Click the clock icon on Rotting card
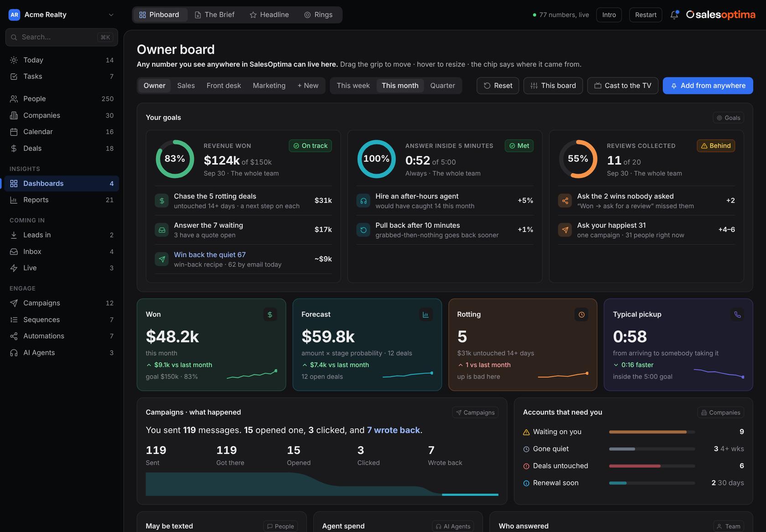Image resolution: width=766 pixels, height=532 pixels. point(581,315)
